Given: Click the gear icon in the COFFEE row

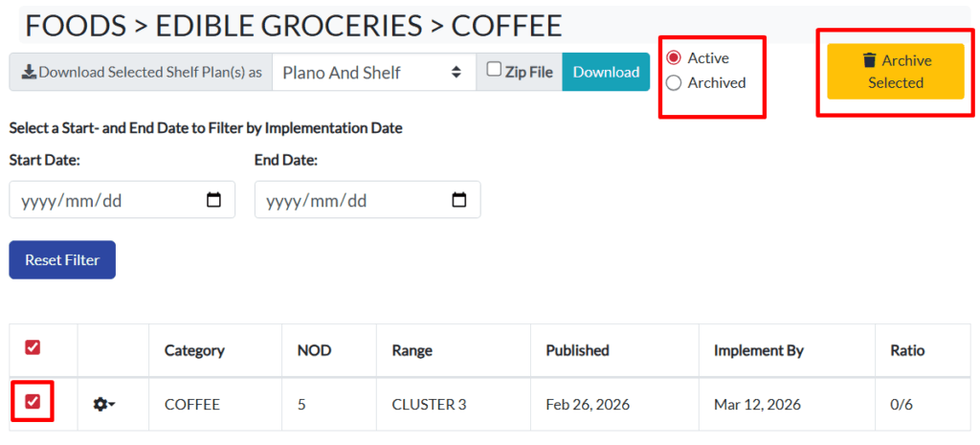Looking at the screenshot, I should 100,405.
